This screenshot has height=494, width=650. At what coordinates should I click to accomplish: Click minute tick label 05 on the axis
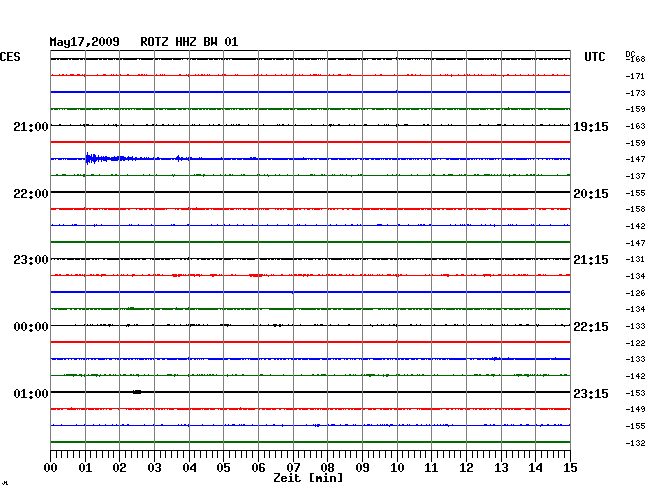click(x=223, y=468)
